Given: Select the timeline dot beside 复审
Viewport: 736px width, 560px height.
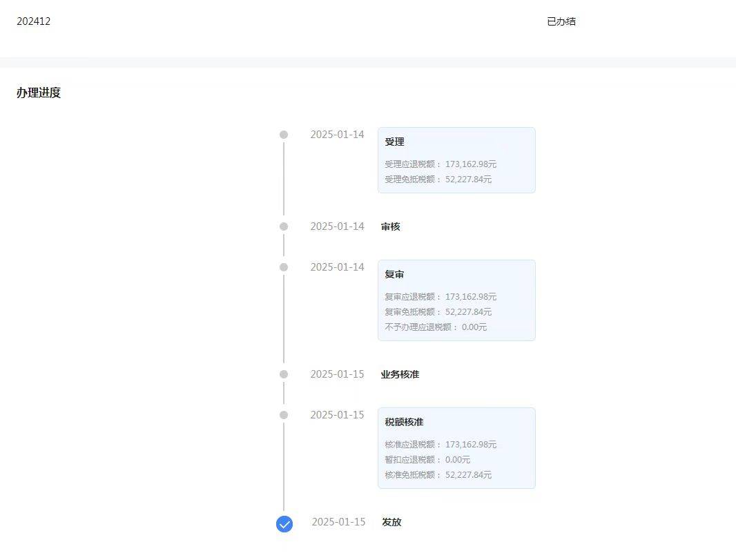Looking at the screenshot, I should click(x=284, y=267).
